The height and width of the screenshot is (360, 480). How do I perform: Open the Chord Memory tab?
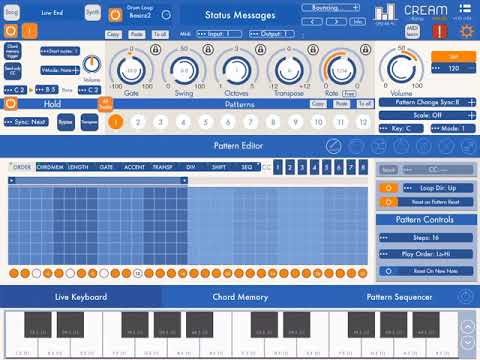tap(240, 297)
